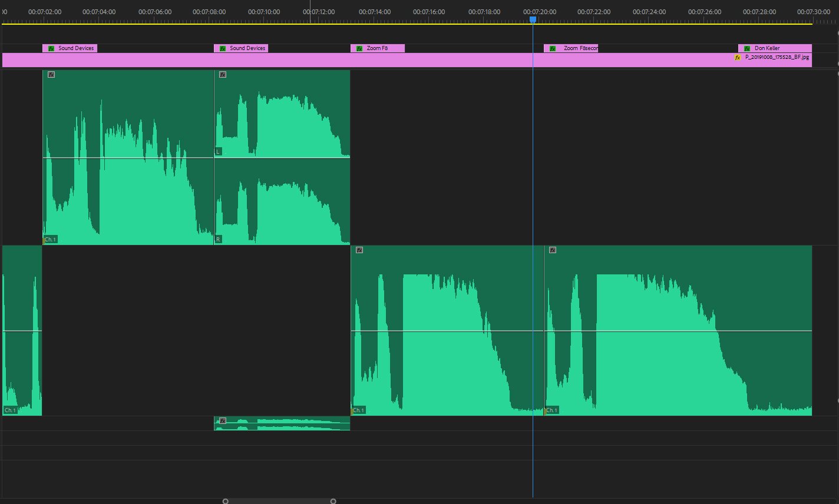Image resolution: width=839 pixels, height=504 pixels.
Task: Click the L channel label on the stereo clip
Action: (x=218, y=151)
